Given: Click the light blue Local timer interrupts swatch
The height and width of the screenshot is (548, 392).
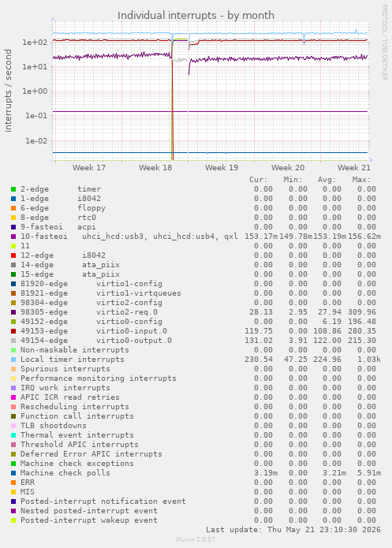Looking at the screenshot, I should click(13, 360).
